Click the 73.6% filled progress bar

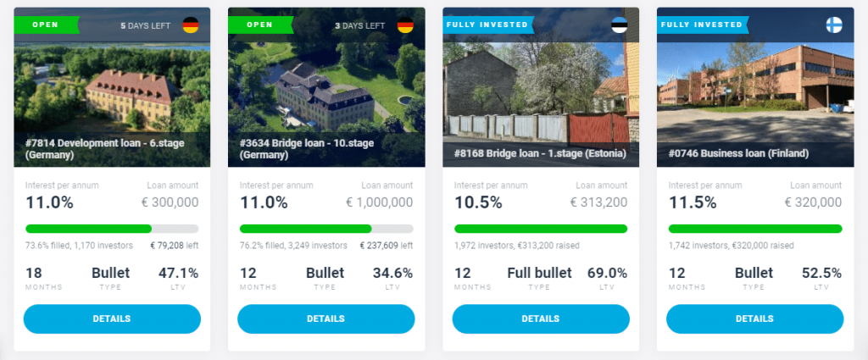[112, 229]
